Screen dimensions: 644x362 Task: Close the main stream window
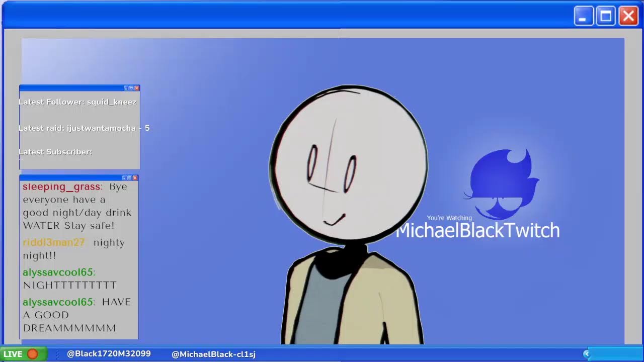pos(628,16)
